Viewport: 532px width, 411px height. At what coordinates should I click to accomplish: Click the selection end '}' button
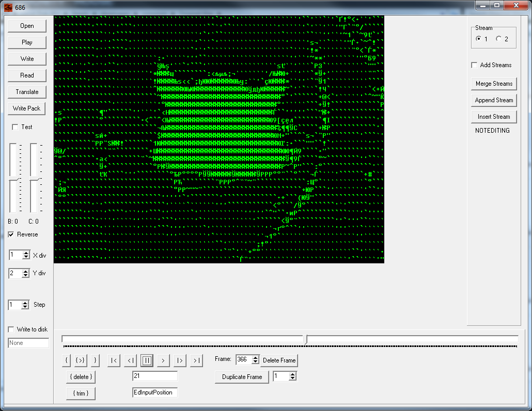coord(95,360)
